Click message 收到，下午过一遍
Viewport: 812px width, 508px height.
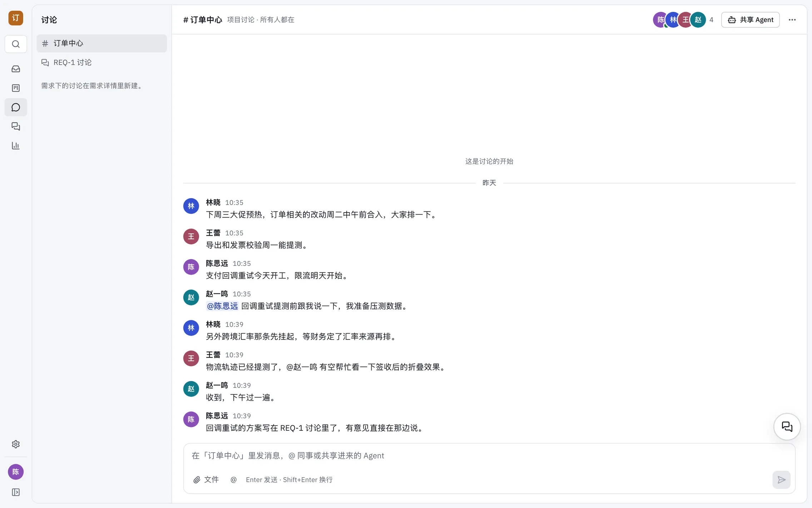241,397
